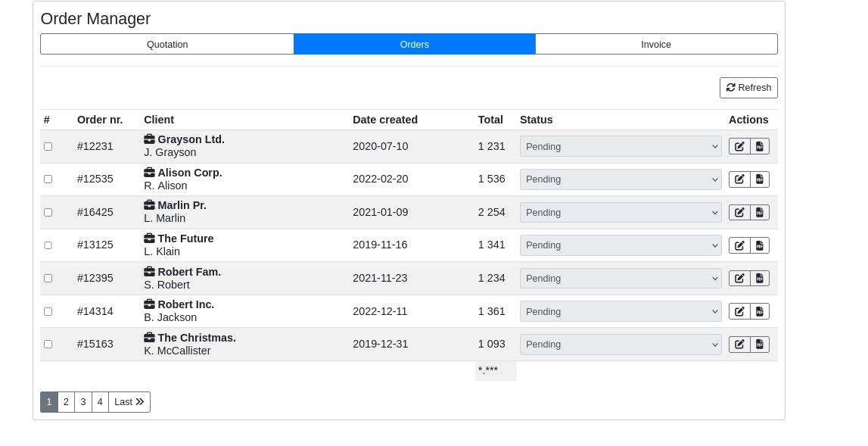Click the edit icon for The Future order
868x446 pixels.
739,245
